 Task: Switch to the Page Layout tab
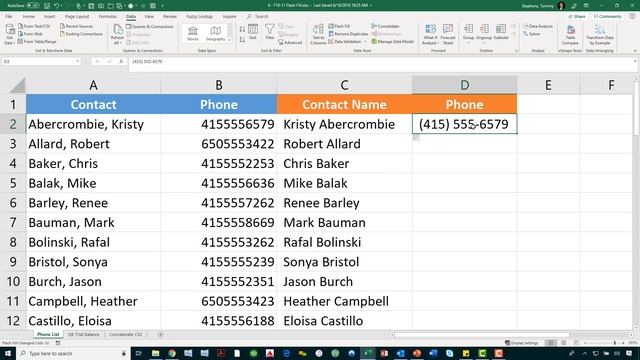(x=77, y=17)
